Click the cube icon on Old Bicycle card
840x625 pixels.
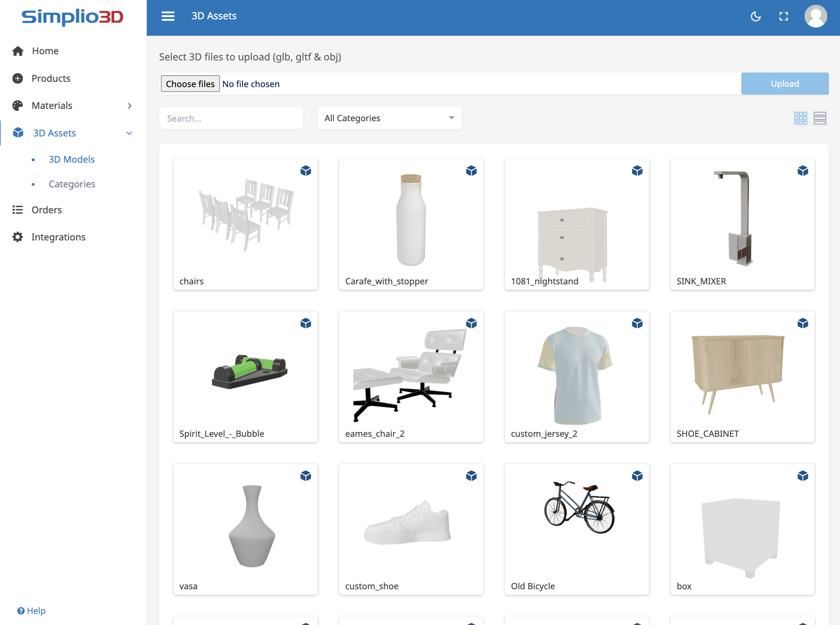click(x=637, y=476)
